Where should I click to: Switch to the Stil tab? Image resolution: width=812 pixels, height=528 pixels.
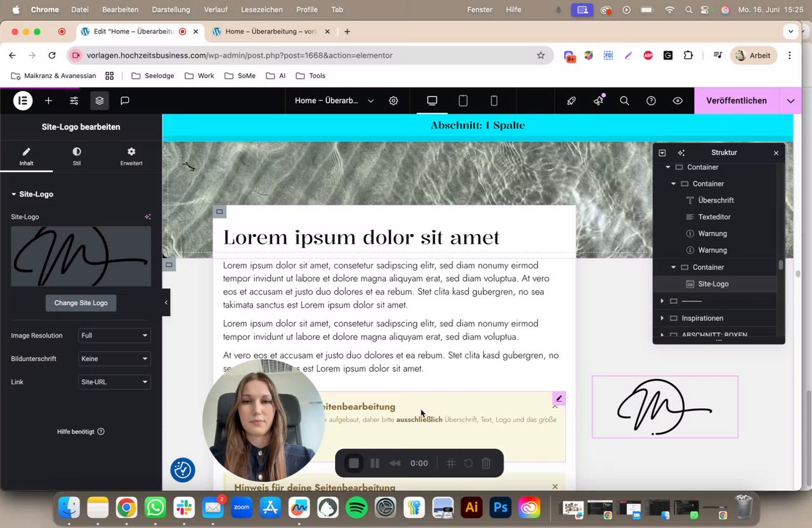click(77, 156)
